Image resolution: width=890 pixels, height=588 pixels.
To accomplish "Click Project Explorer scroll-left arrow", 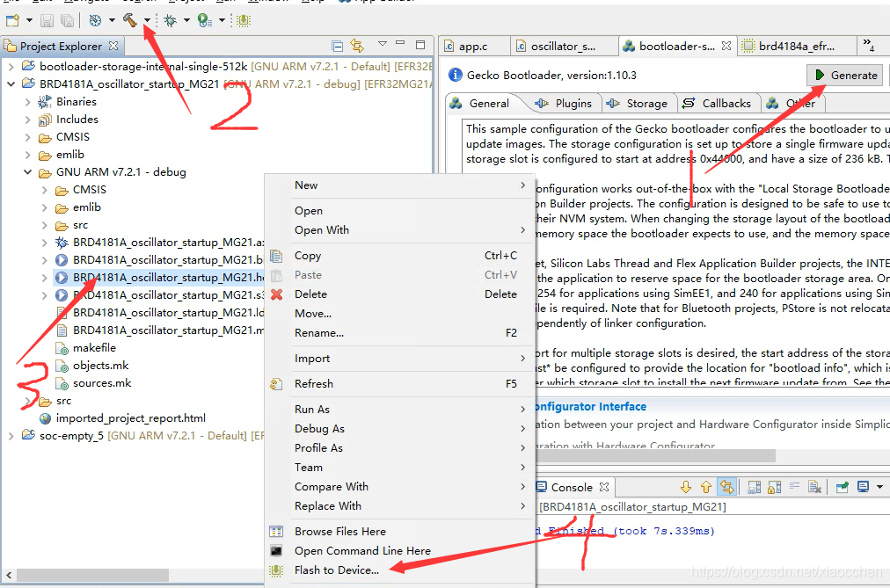I will click(9, 576).
